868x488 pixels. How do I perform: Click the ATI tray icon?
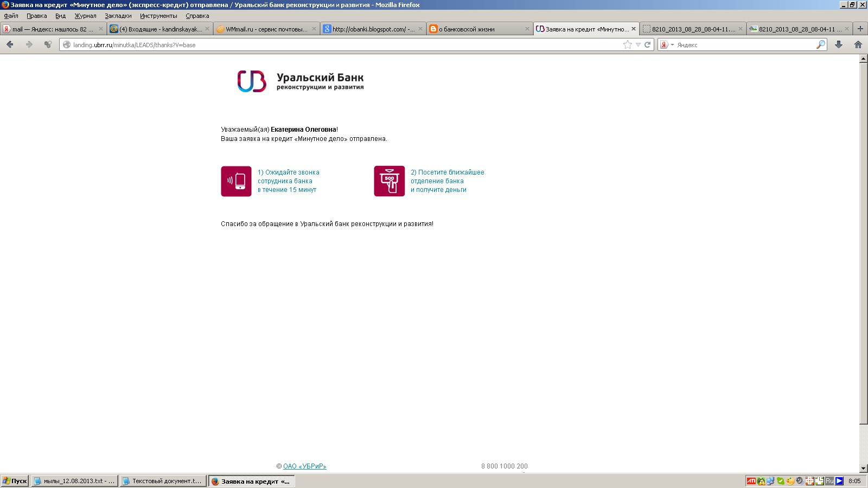(751, 481)
